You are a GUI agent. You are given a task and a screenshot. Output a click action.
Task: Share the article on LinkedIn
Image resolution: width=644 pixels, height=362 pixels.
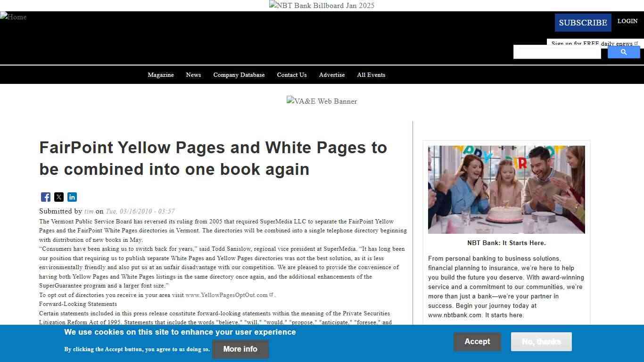coord(72,197)
